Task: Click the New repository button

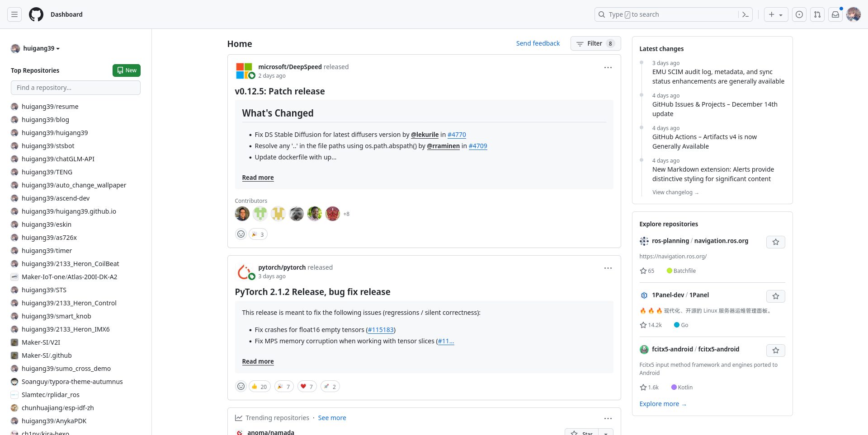Action: click(127, 70)
